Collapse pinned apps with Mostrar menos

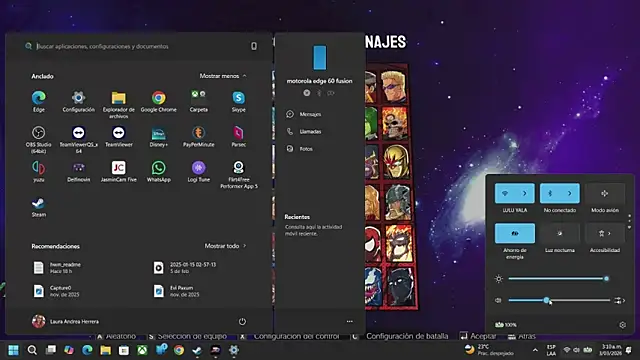point(223,76)
